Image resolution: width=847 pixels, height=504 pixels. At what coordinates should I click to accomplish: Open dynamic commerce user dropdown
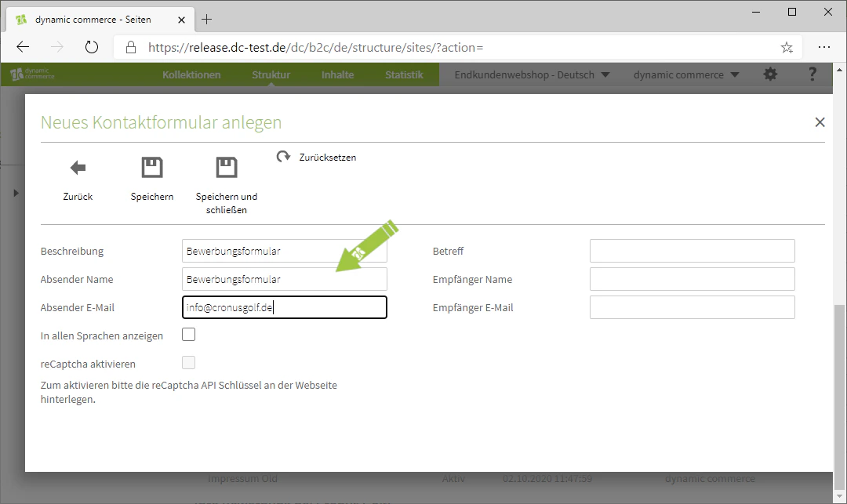click(x=686, y=74)
